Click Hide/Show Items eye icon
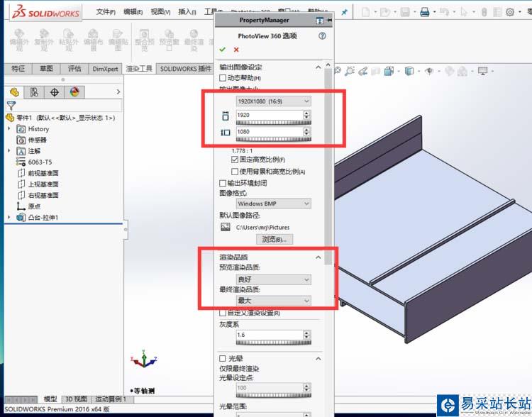The width and height of the screenshot is (532, 417). point(429,71)
